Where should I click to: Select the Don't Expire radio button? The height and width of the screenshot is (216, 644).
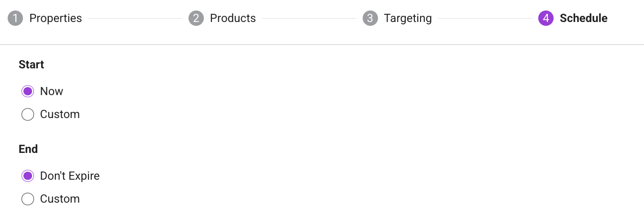tap(28, 176)
